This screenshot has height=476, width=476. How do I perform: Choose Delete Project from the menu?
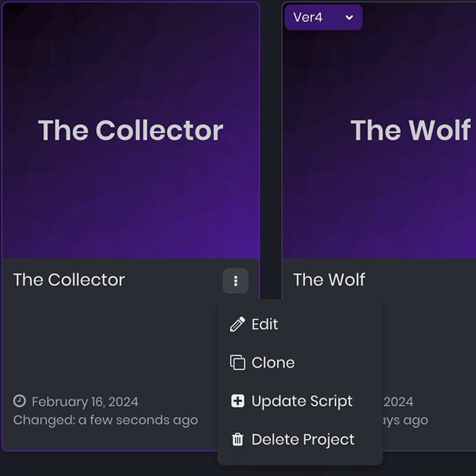[300, 439]
